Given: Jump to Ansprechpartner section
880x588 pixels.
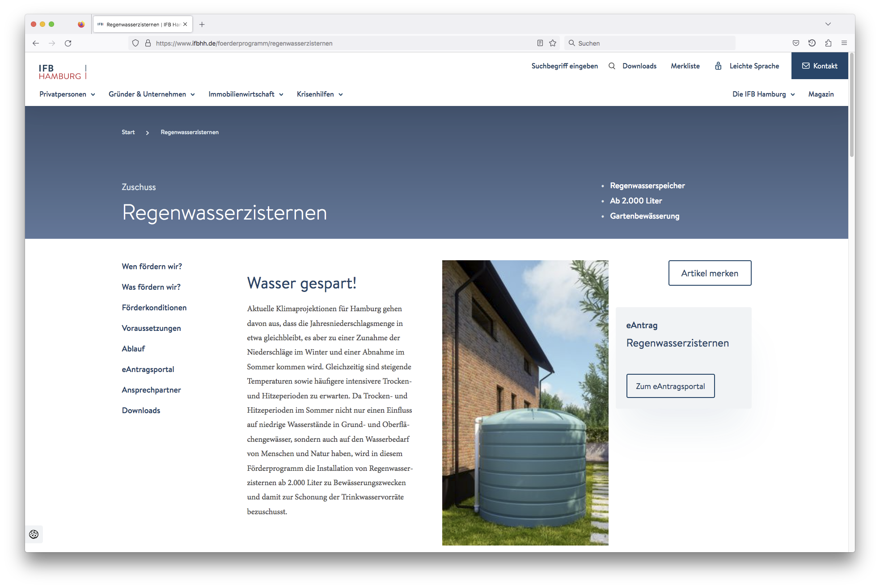Looking at the screenshot, I should (152, 390).
